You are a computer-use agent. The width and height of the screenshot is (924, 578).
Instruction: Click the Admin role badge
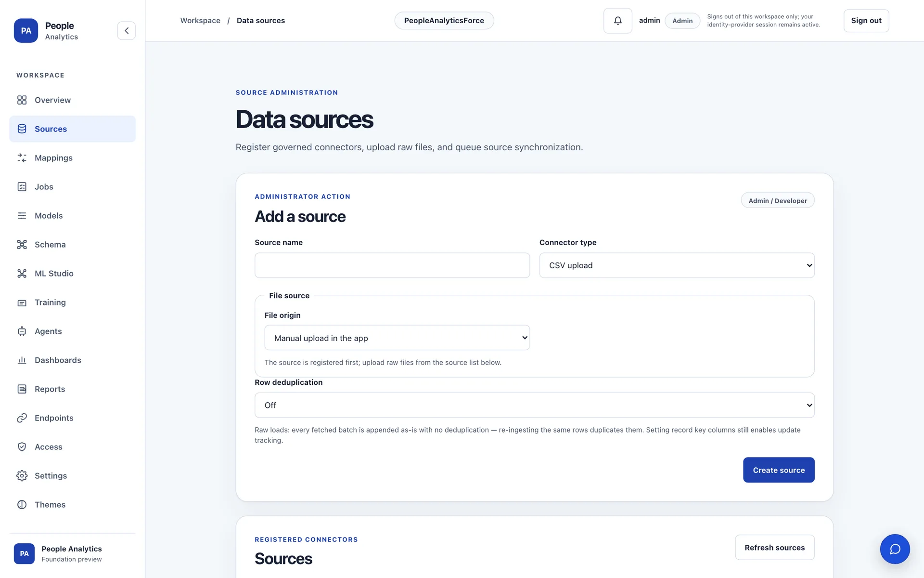coord(682,21)
